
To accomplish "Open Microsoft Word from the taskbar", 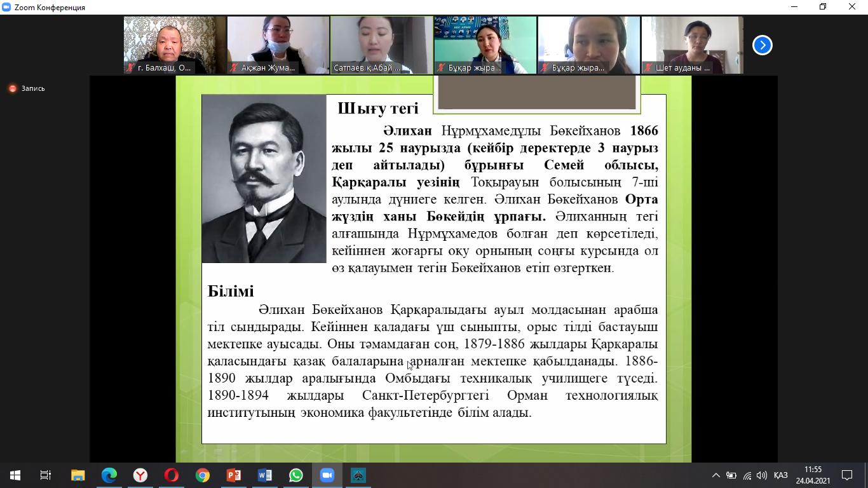I will click(265, 475).
